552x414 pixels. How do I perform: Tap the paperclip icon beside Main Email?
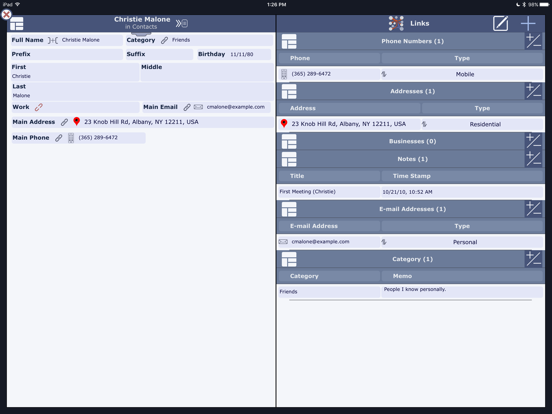coord(187,107)
